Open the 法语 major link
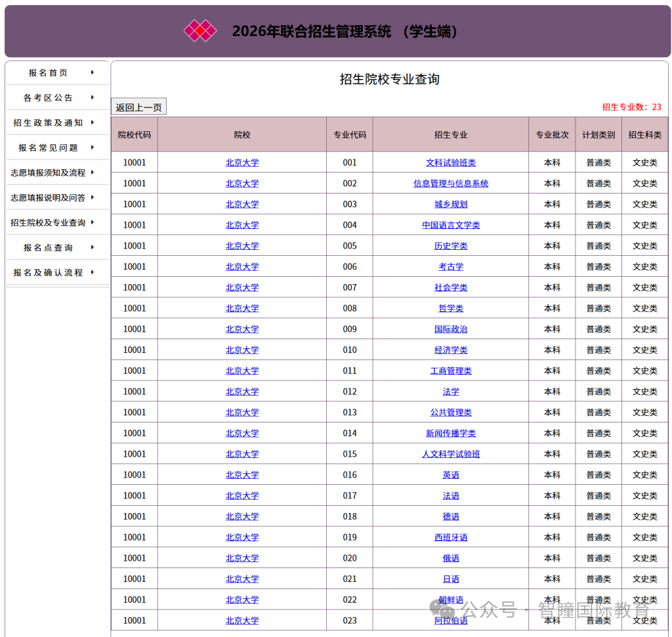Image resolution: width=672 pixels, height=637 pixels. pyautogui.click(x=450, y=496)
